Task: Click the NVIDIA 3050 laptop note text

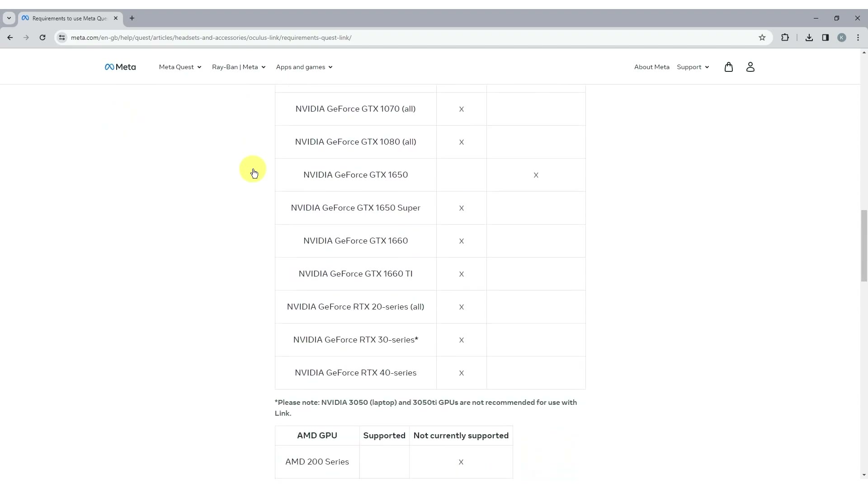Action: pos(426,408)
